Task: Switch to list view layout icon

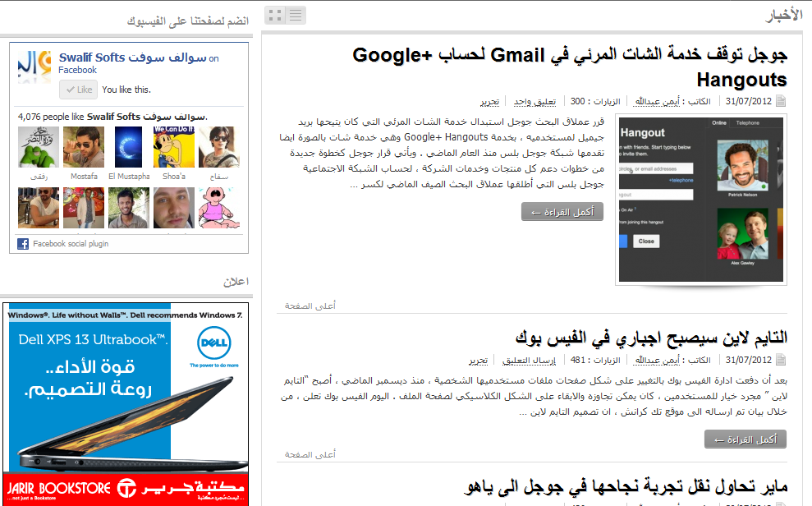Action: point(296,15)
